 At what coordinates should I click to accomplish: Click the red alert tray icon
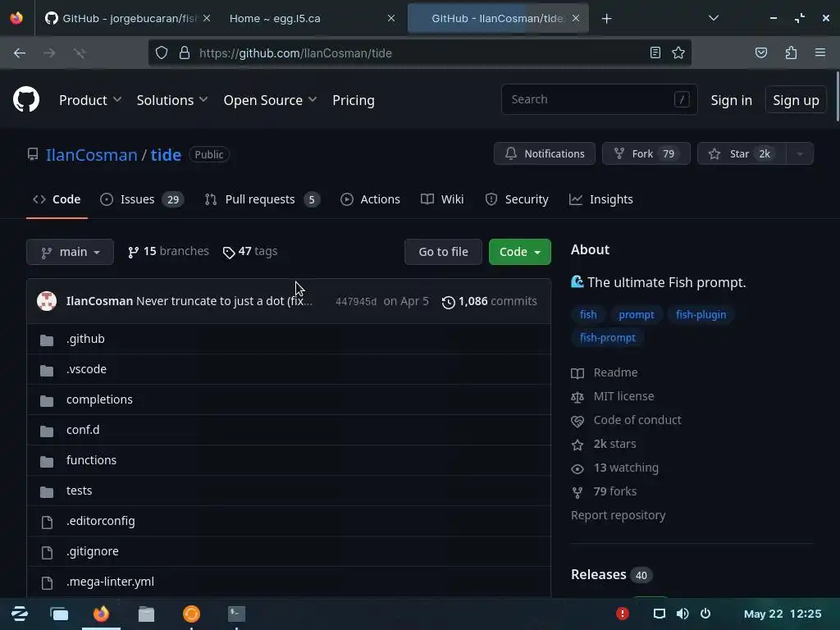[622, 614]
